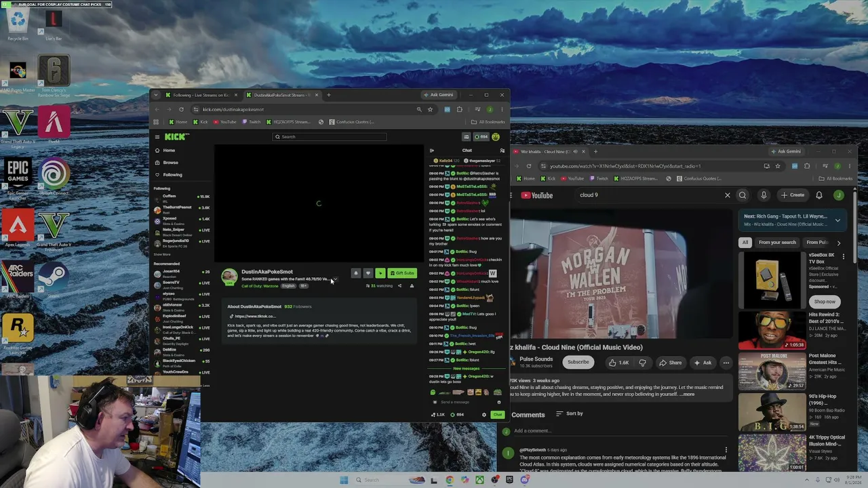The height and width of the screenshot is (488, 868).
Task: Start YouTube voice search microphone
Action: [764, 195]
